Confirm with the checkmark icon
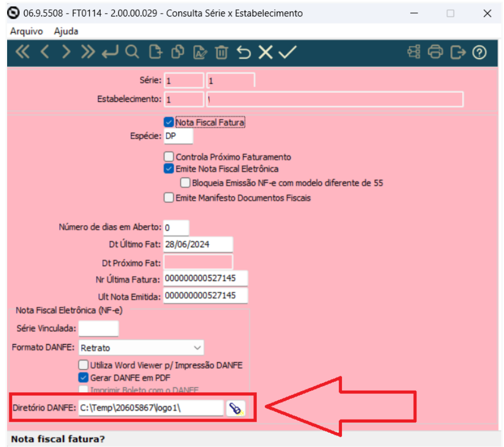The image size is (504, 447). click(287, 52)
